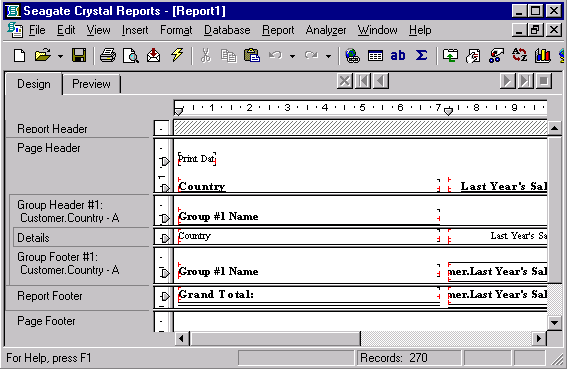Open the Undo history dropdown arrow
This screenshot has height=369, width=567.
[x=292, y=56]
